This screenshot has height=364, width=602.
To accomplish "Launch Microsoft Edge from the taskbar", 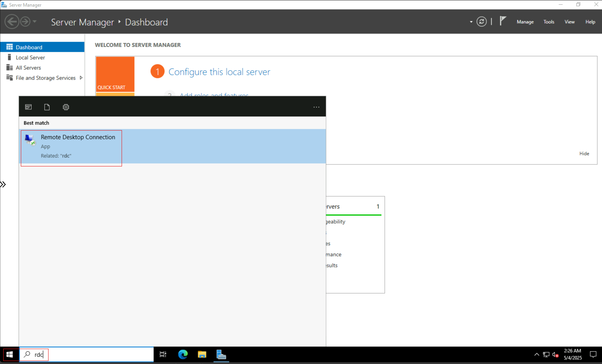I will point(183,354).
